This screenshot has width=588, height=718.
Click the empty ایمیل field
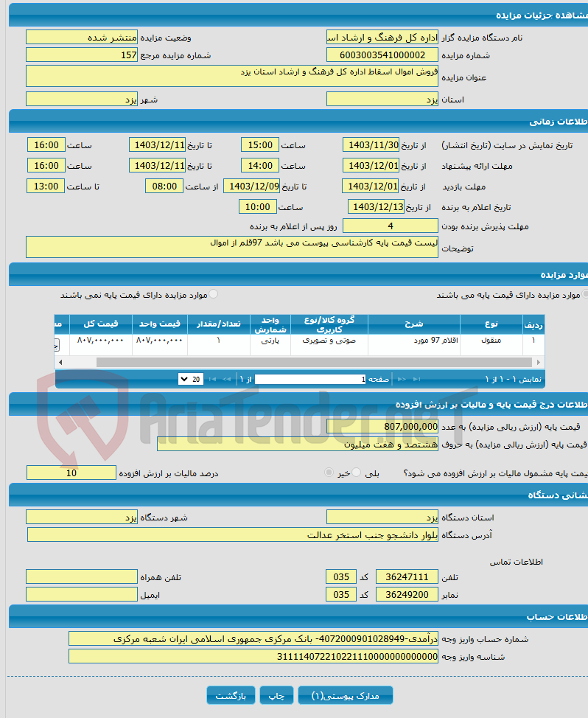tap(82, 594)
